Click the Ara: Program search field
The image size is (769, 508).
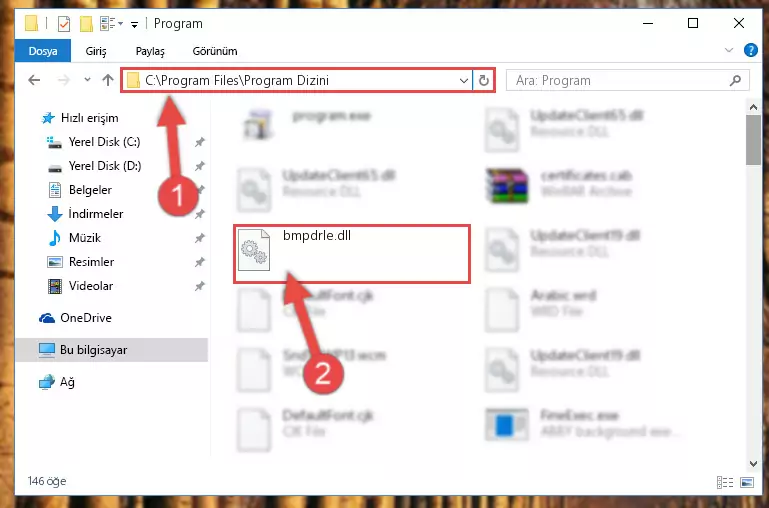click(x=620, y=80)
